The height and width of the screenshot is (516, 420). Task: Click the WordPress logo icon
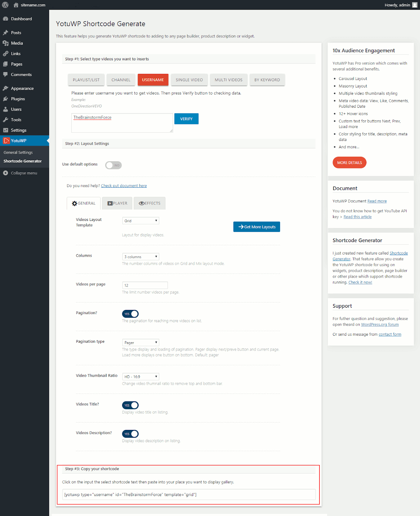[5, 5]
